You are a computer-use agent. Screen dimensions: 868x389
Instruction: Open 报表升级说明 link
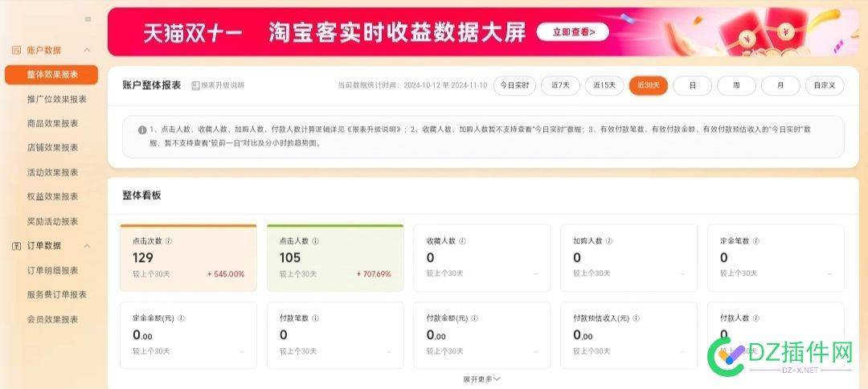coord(223,86)
